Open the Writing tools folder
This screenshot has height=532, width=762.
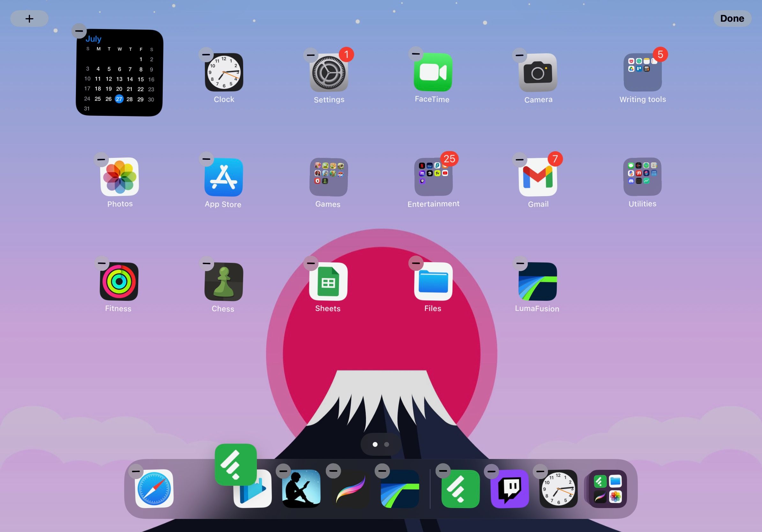[643, 72]
